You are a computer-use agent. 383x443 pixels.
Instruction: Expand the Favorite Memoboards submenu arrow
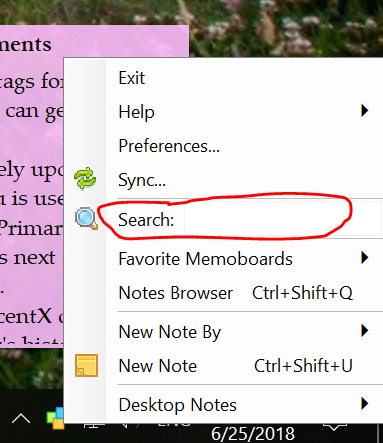[365, 257]
